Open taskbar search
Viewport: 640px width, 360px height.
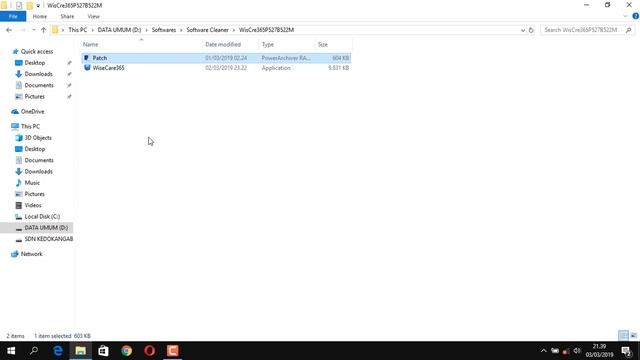(x=34, y=351)
